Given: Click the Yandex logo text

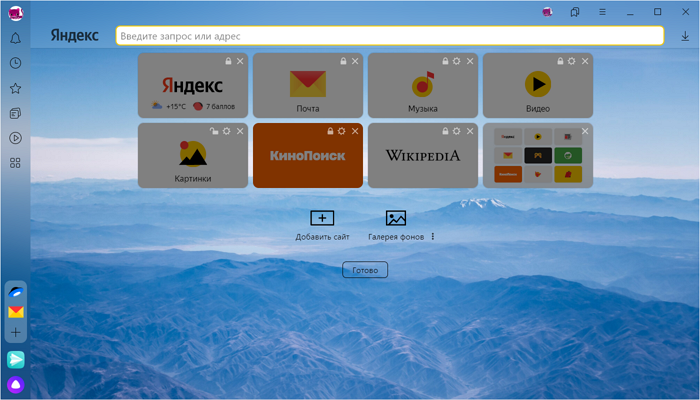Looking at the screenshot, I should click(x=75, y=35).
